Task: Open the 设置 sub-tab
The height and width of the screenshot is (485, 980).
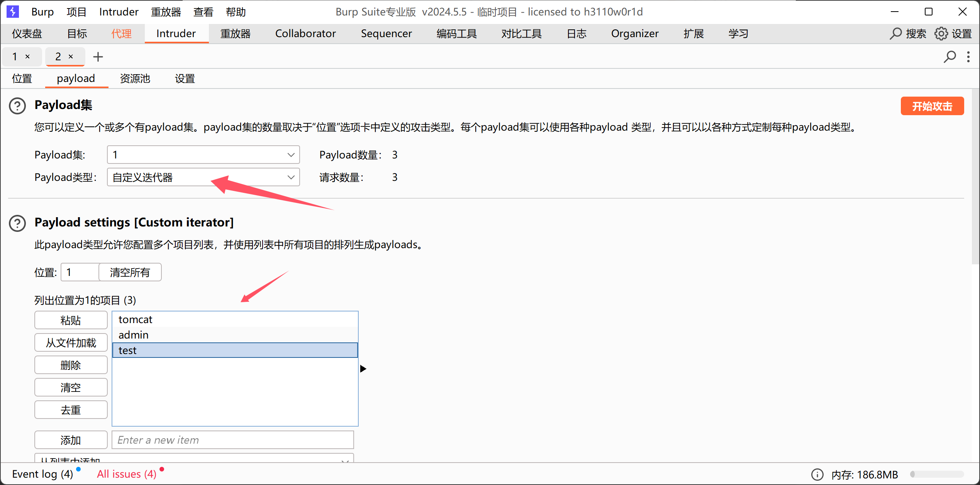Action: pyautogui.click(x=185, y=78)
